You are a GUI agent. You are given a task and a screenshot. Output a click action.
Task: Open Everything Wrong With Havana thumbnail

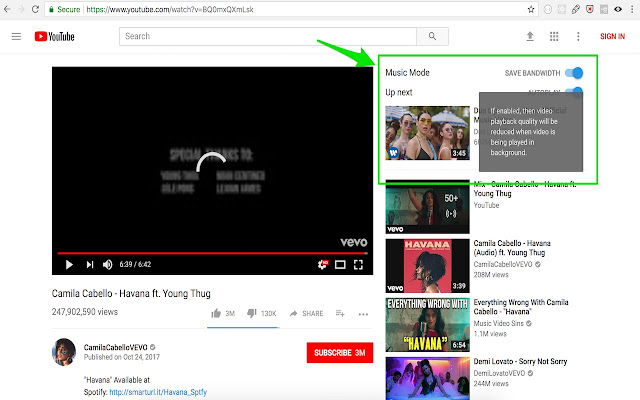pos(427,325)
